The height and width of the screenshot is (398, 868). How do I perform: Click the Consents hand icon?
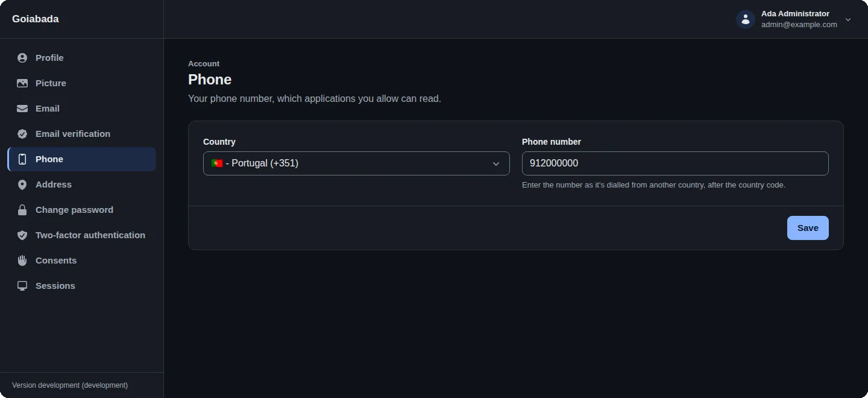pos(22,261)
